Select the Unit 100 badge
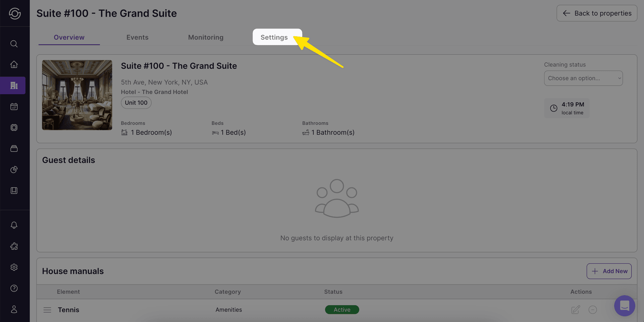 136,103
